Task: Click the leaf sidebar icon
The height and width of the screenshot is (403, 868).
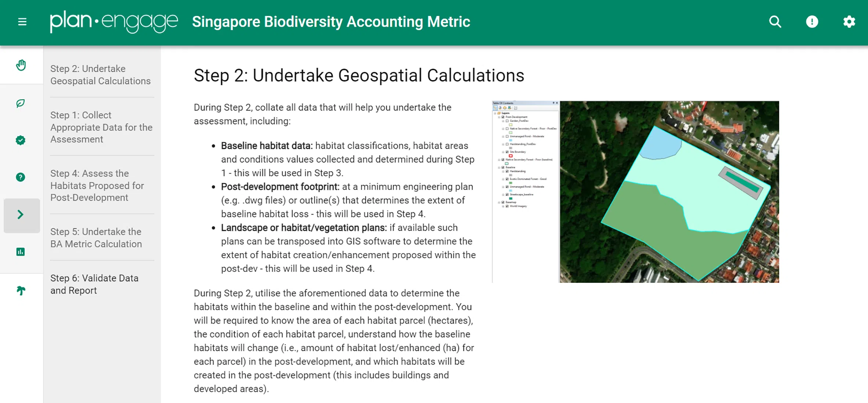Action: (21, 103)
